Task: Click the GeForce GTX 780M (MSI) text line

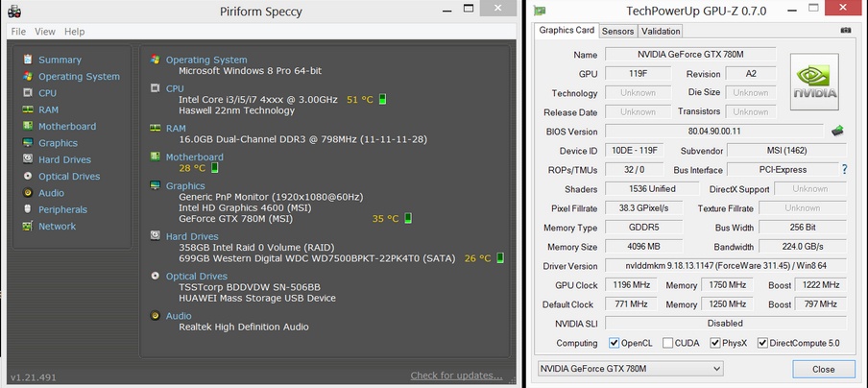Action: (236, 219)
